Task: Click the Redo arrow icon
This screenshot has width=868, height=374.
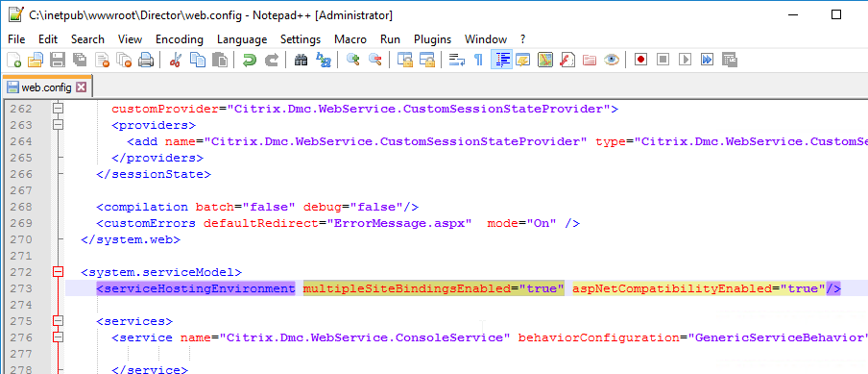Action: point(271,60)
